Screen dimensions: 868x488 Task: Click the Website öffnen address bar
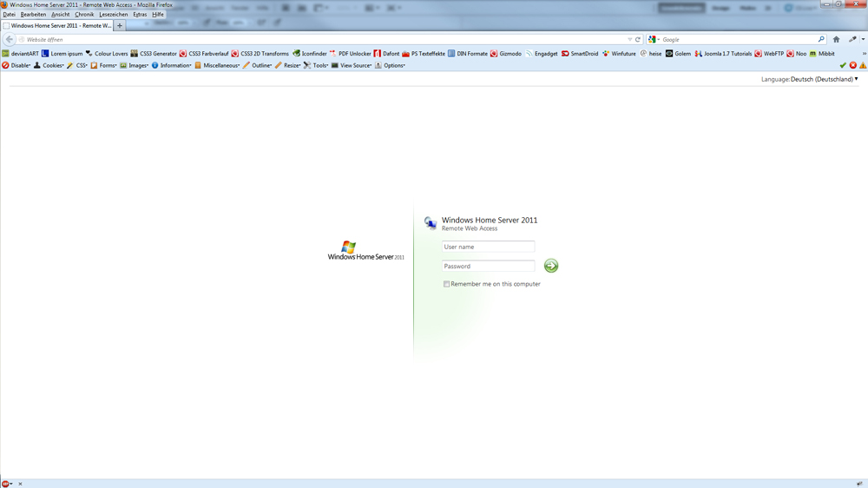[x=324, y=39]
